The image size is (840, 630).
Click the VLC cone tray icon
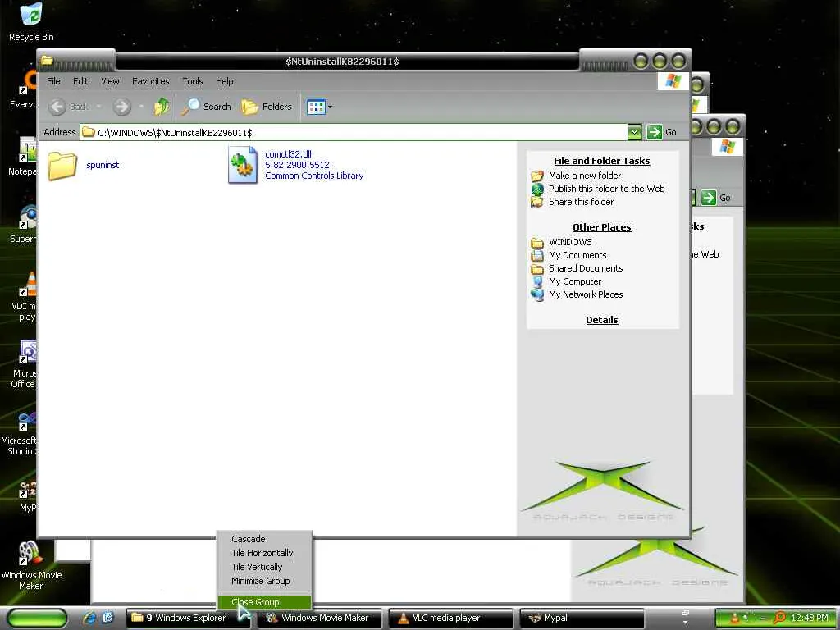pyautogui.click(x=734, y=619)
